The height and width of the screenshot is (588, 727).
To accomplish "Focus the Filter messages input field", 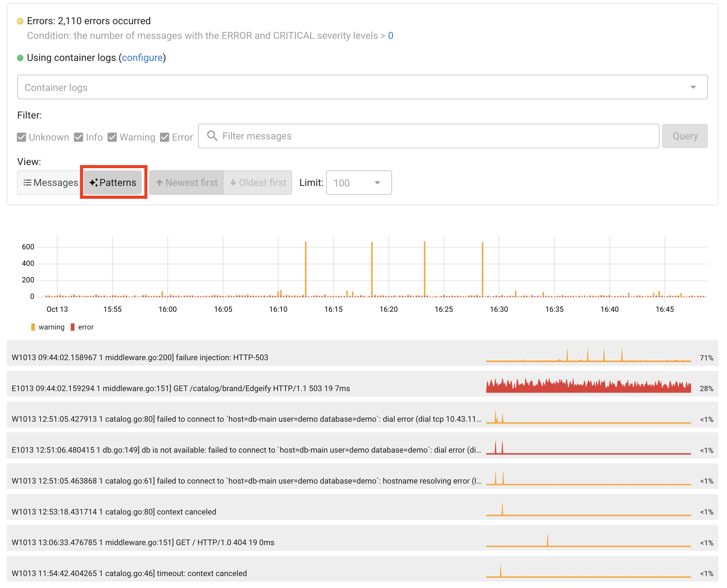I will click(x=428, y=136).
